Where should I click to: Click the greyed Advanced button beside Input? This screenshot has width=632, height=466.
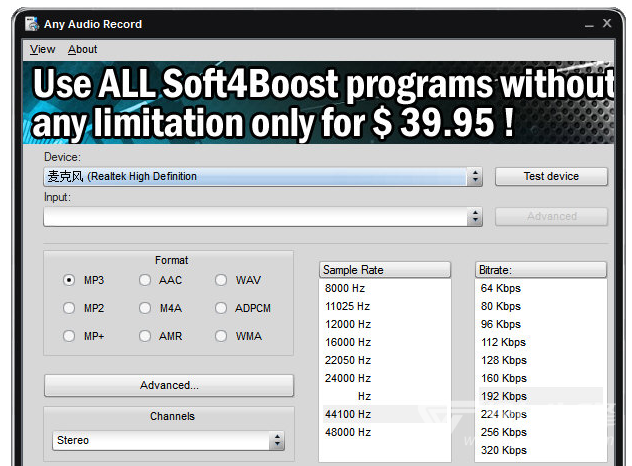click(551, 217)
